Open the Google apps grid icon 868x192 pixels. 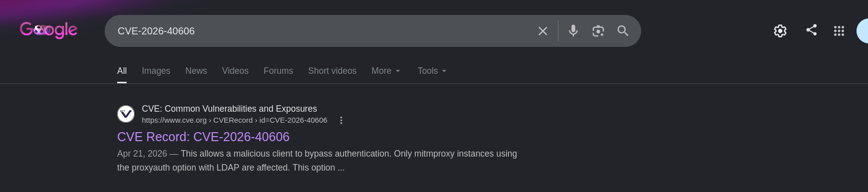click(x=839, y=31)
